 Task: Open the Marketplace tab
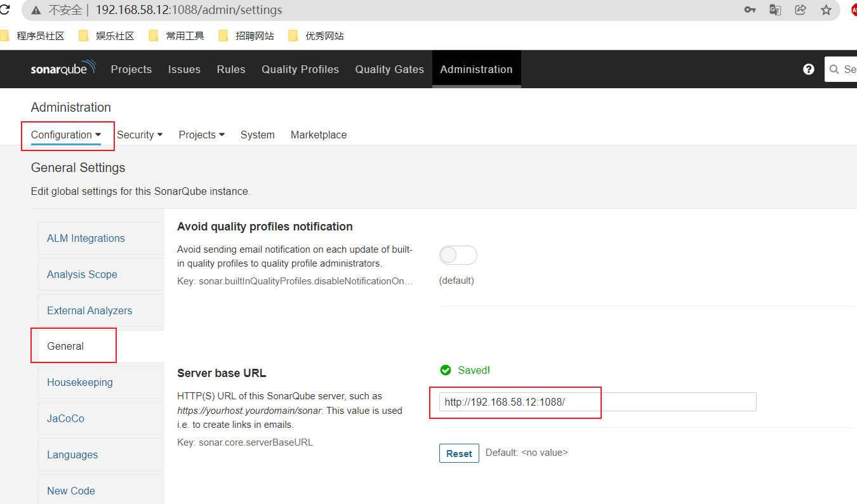coord(319,135)
